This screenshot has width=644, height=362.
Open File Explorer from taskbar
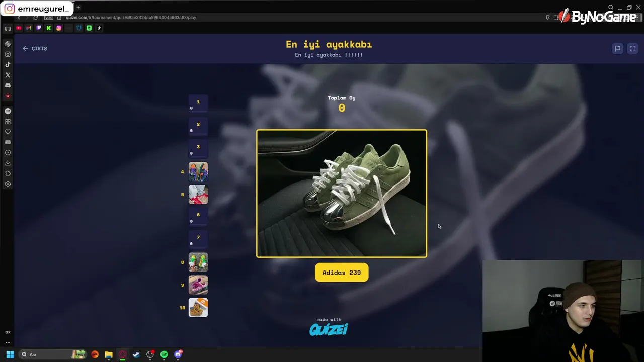click(108, 354)
